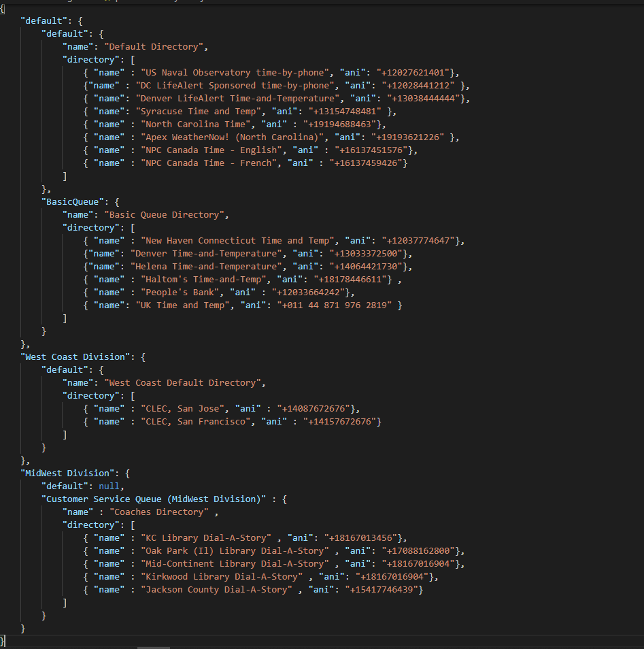Click the number "+18167013456"
Viewport: 644px width, 649px height.
point(360,538)
